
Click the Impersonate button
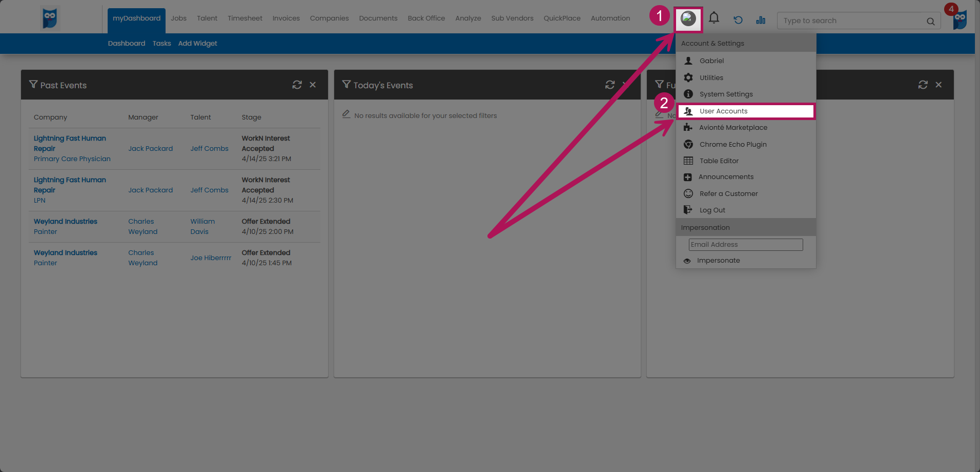click(x=718, y=261)
